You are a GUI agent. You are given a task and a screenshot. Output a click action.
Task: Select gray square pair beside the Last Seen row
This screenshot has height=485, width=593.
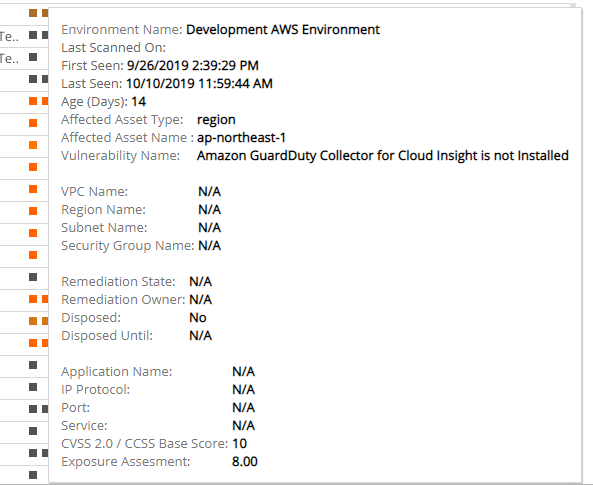[39, 79]
